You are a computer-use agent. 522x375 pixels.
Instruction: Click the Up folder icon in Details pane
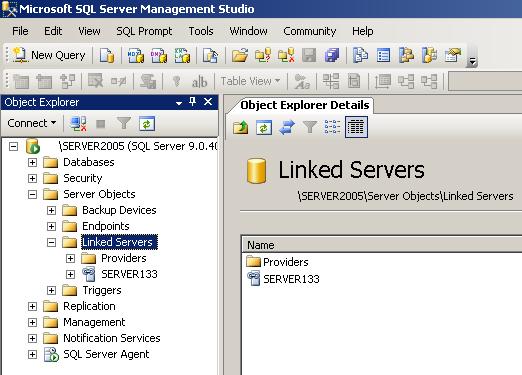click(240, 127)
